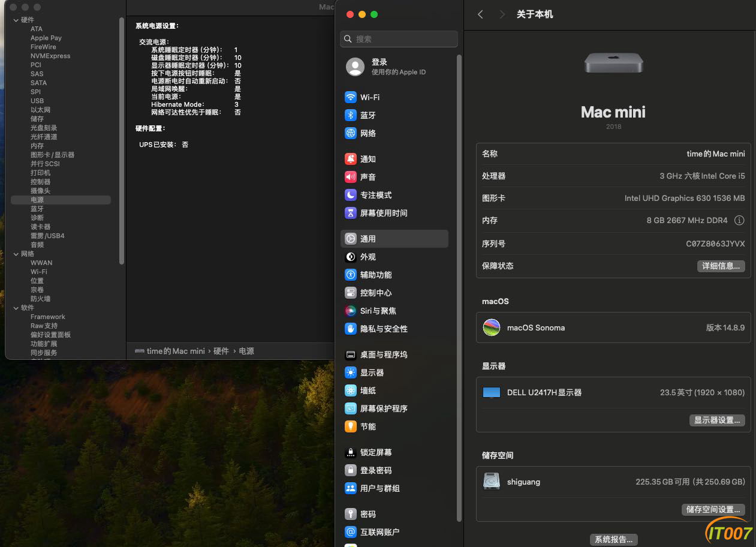
Task: Select NVMExpress in System Information
Action: click(50, 56)
